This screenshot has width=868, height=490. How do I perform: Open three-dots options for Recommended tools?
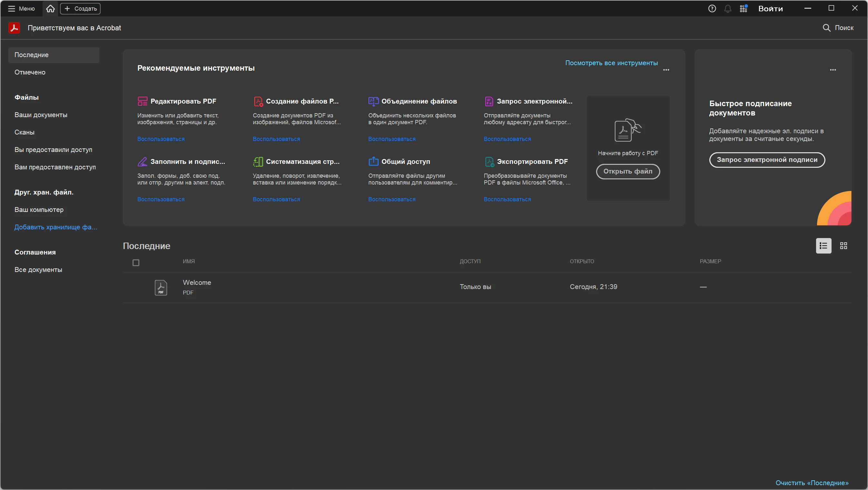point(666,70)
